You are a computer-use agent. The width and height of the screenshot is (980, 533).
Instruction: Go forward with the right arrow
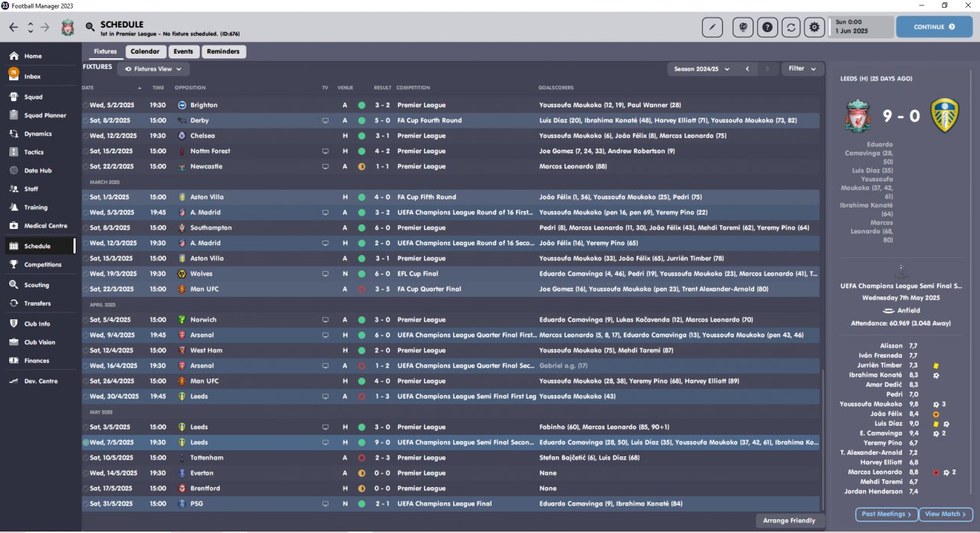click(x=45, y=27)
